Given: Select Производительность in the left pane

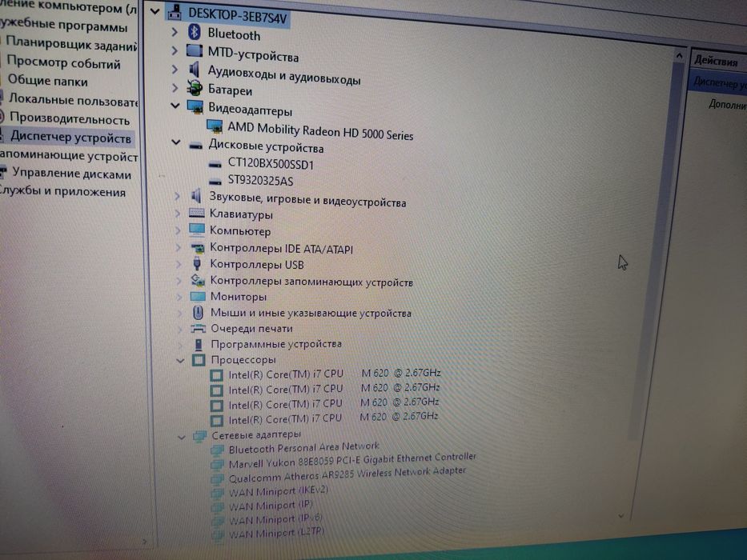Looking at the screenshot, I should 70,118.
